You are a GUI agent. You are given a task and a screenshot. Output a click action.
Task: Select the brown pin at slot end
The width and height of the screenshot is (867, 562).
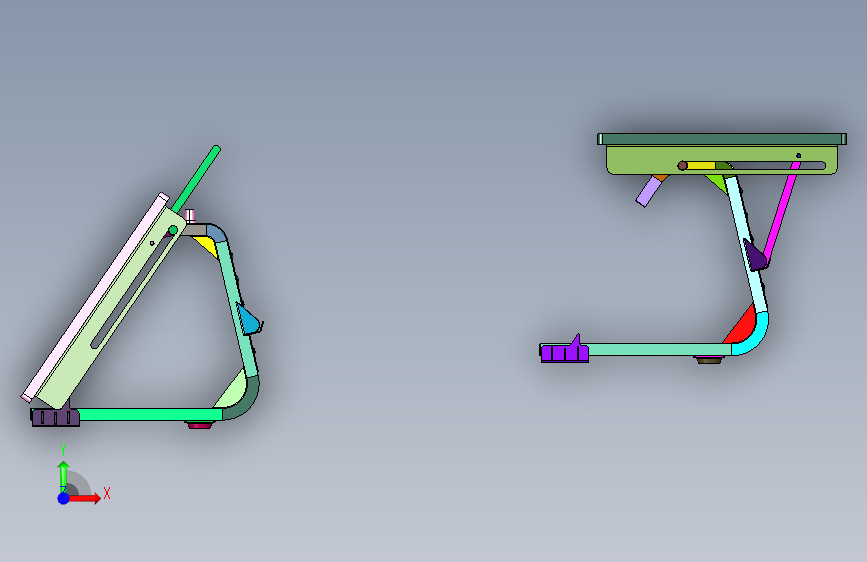(682, 165)
